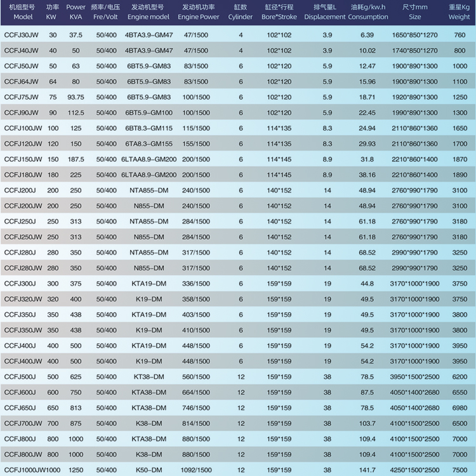Select model cell CCFJ800J
476x476 pixels.
(20, 439)
